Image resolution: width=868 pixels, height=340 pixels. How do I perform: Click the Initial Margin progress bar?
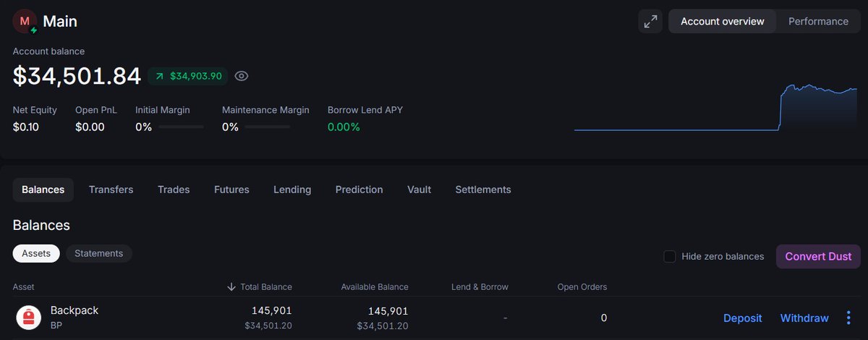click(181, 127)
